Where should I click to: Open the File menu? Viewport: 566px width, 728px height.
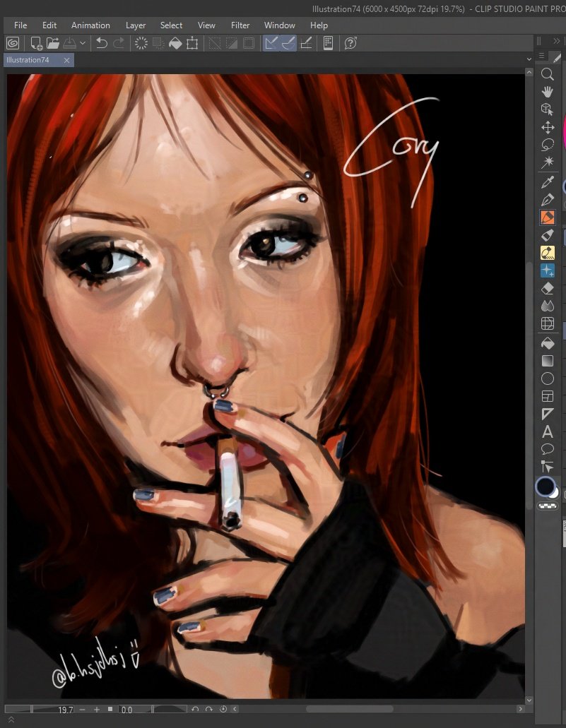point(20,25)
